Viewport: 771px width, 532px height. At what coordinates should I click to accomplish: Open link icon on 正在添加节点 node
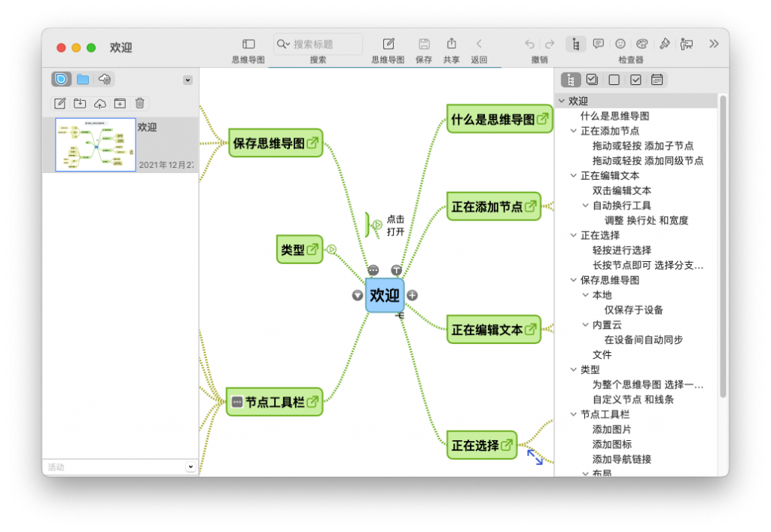coord(531,206)
